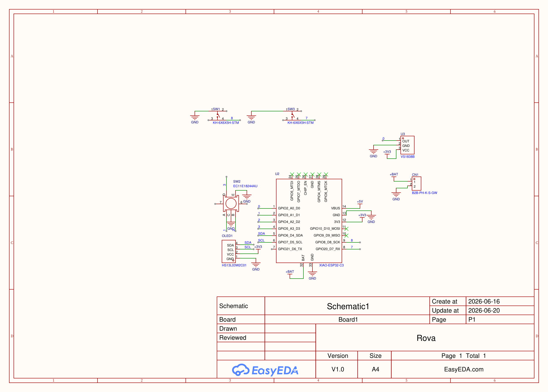Click the CN1 designator
Image resolution: width=548 pixels, height=392 pixels.
click(x=415, y=174)
